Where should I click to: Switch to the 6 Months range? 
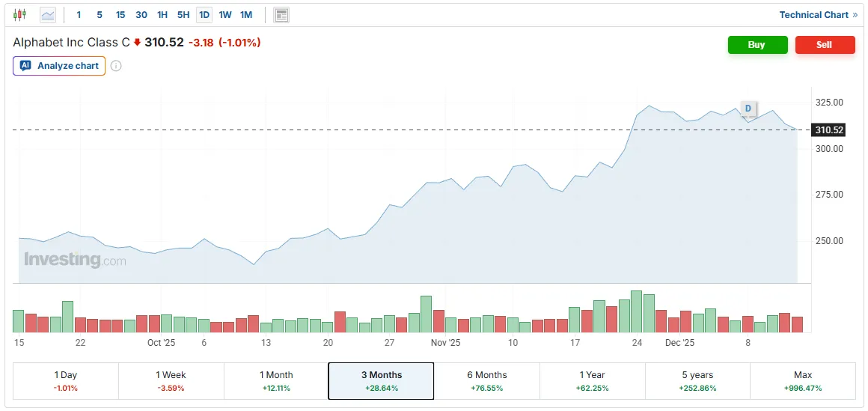click(x=486, y=381)
